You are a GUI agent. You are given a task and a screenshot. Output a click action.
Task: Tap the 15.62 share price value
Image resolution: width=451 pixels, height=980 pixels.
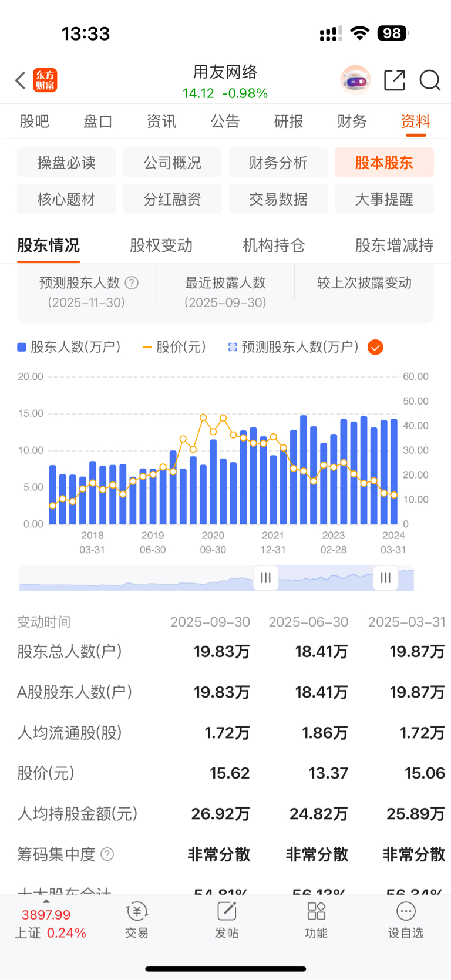[230, 773]
